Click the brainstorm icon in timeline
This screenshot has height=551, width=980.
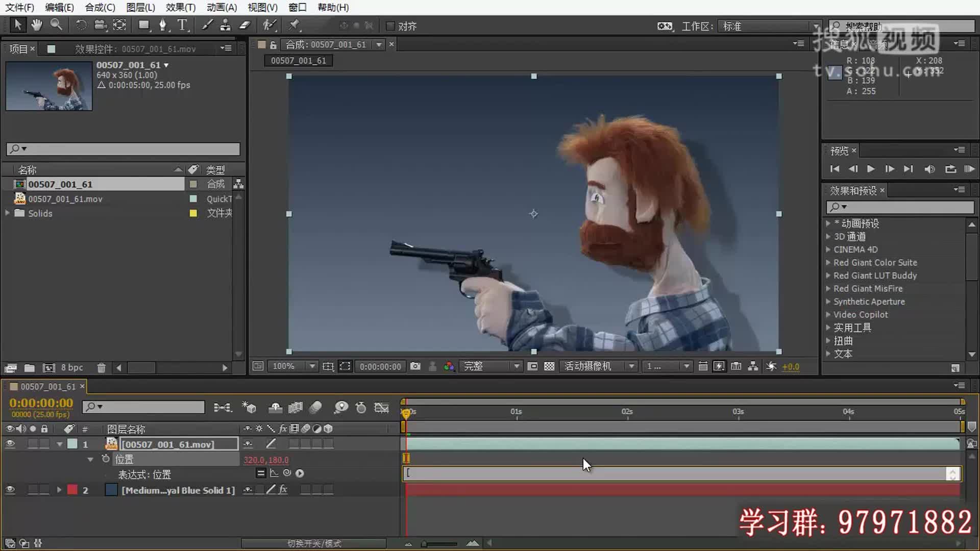[x=341, y=407]
